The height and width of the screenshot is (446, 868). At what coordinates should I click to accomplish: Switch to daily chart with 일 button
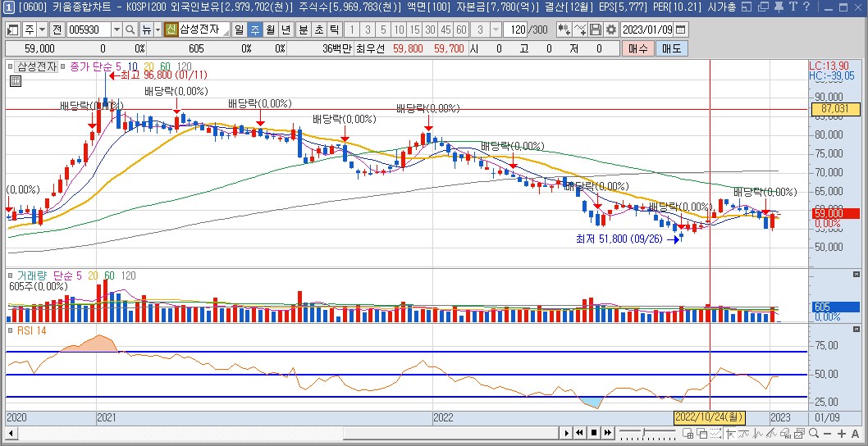(239, 30)
